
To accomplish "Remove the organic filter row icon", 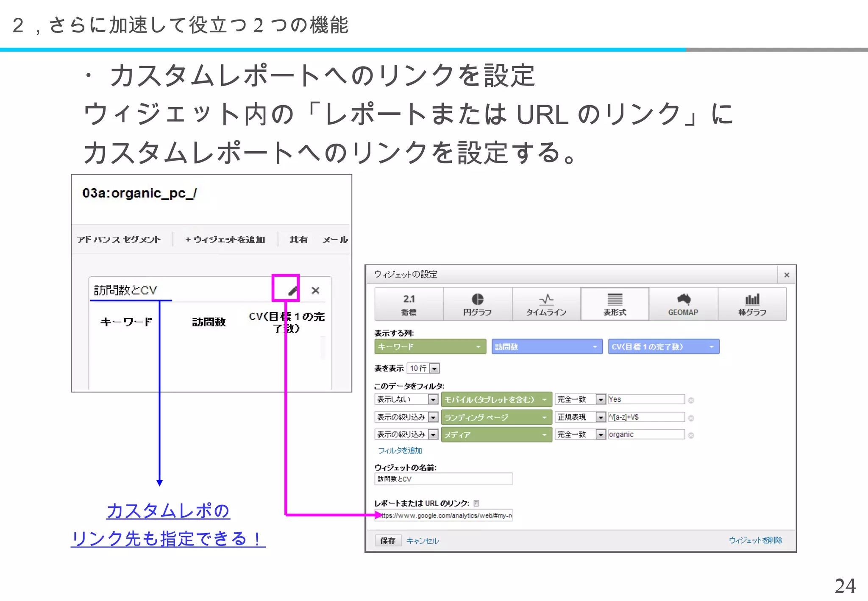I will click(x=691, y=435).
